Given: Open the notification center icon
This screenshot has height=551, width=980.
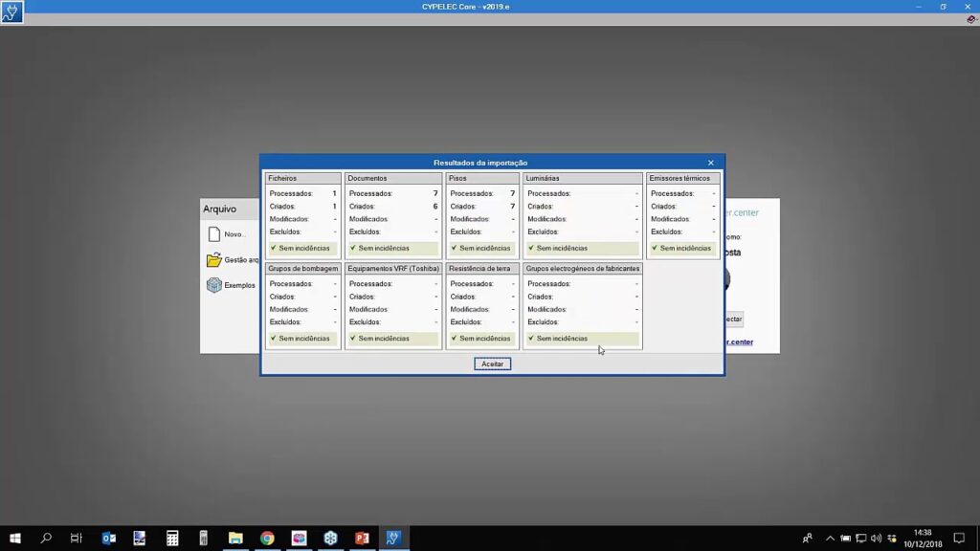Looking at the screenshot, I should pyautogui.click(x=959, y=539).
